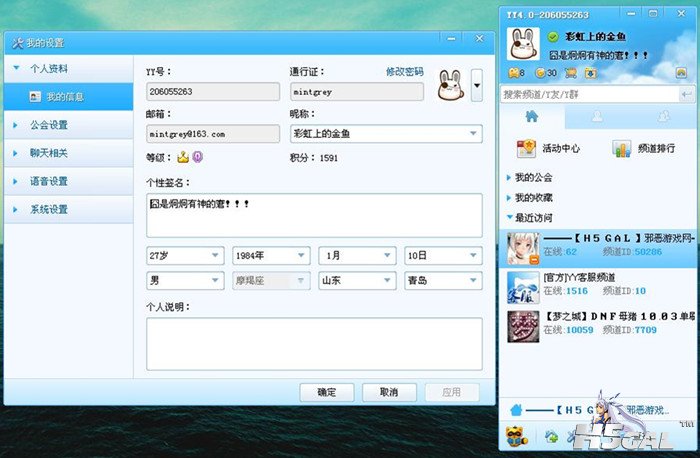Click the 取消 cancel button

tap(389, 392)
